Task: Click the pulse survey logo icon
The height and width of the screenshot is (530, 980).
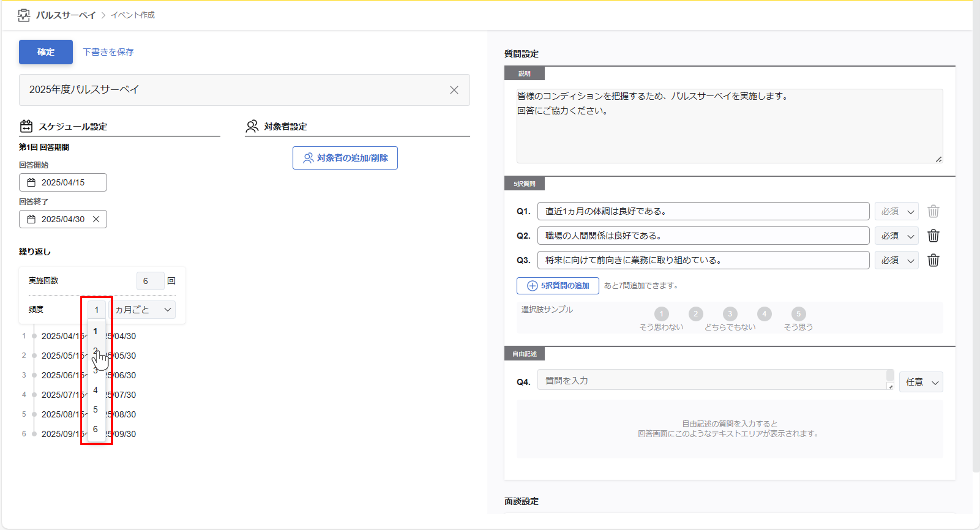Action: (x=24, y=15)
